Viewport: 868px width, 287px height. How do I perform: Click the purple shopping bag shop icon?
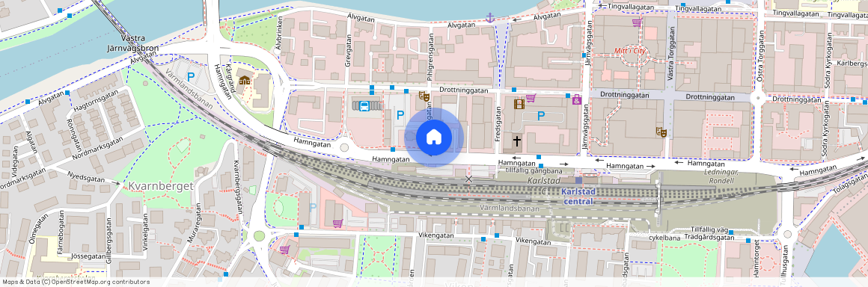(577, 99)
